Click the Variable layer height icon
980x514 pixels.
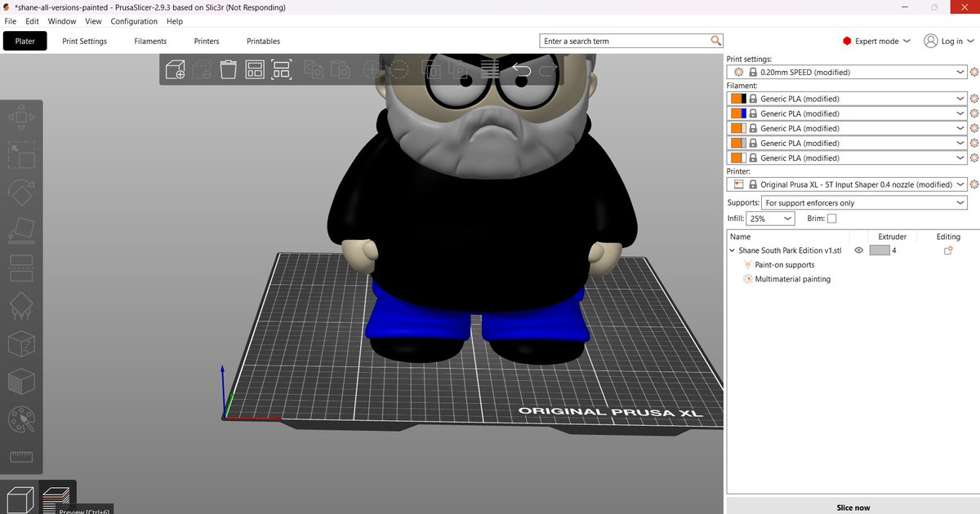coord(490,70)
